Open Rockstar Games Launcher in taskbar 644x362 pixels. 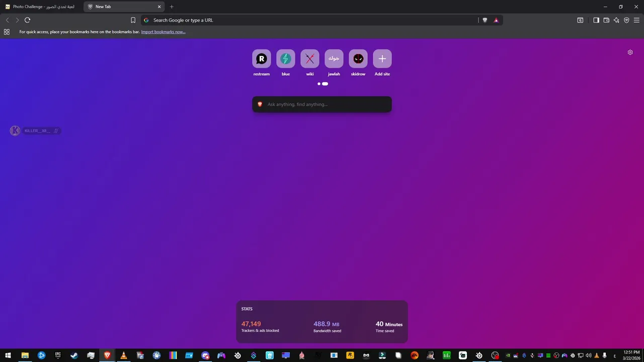350,355
